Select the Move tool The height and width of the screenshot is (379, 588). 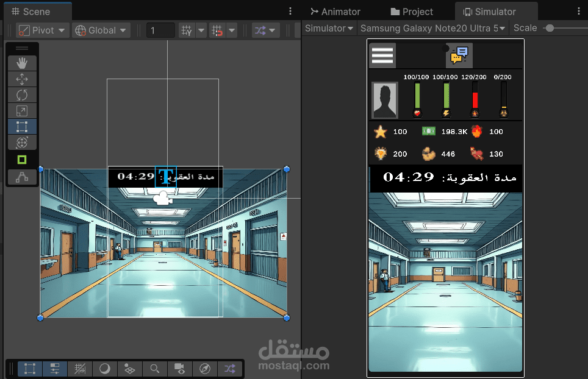22,79
